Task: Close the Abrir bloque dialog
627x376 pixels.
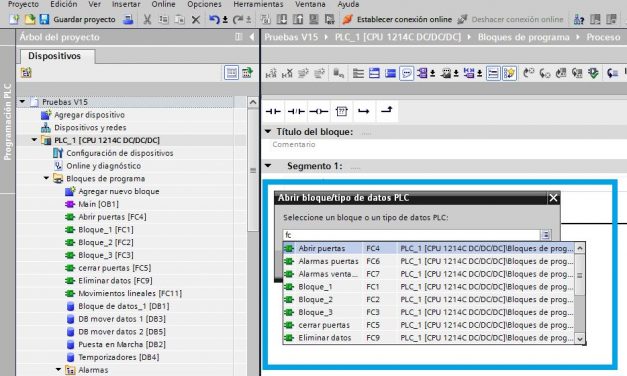Action: 553,198
